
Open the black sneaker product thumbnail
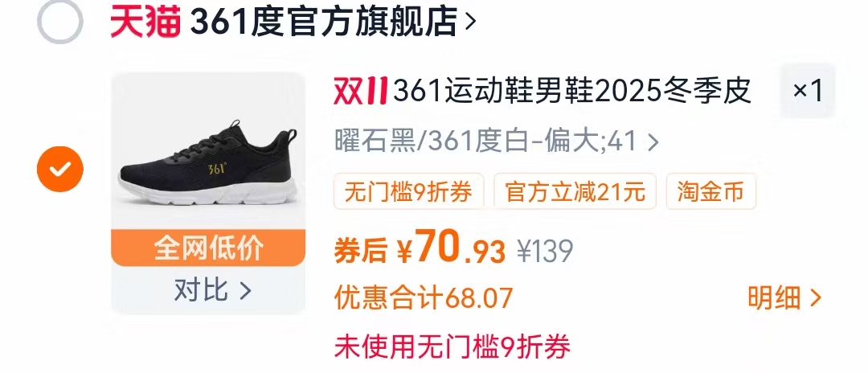coord(208,150)
